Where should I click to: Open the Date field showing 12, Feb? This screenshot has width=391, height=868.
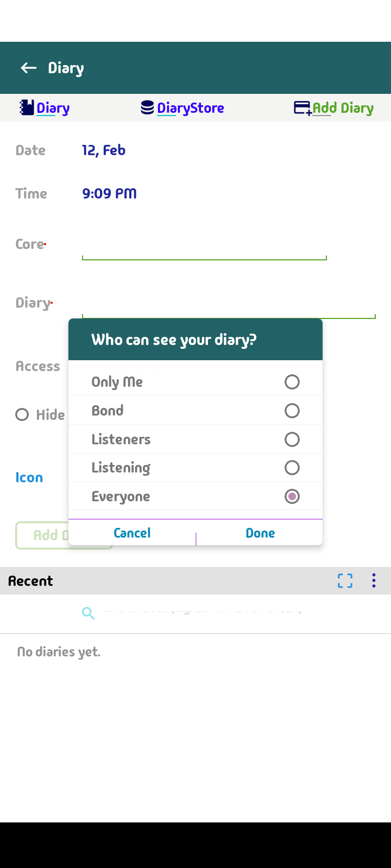104,150
